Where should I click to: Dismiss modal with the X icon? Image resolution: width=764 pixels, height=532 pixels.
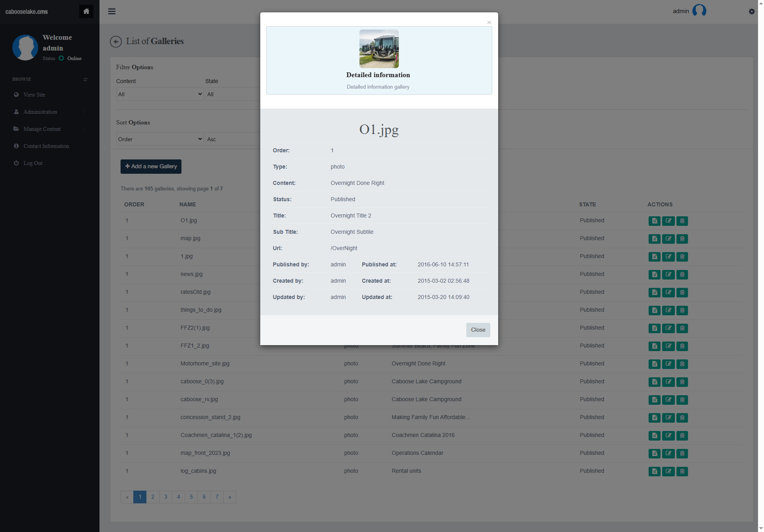[489, 23]
